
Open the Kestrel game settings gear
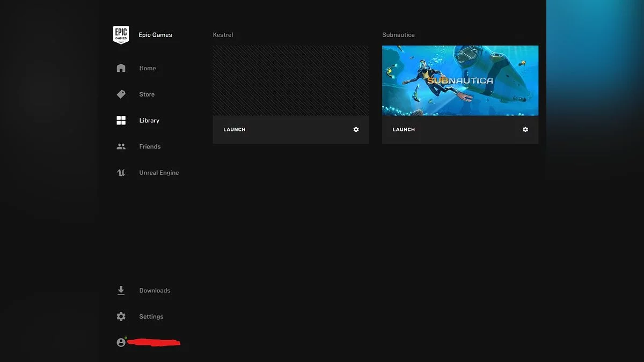pos(356,130)
